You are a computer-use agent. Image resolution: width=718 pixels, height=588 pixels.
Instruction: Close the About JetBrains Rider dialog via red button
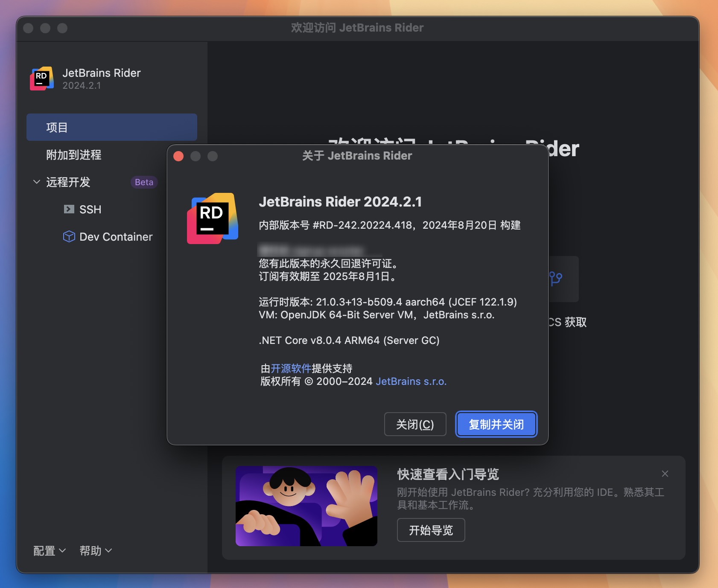[x=178, y=156]
